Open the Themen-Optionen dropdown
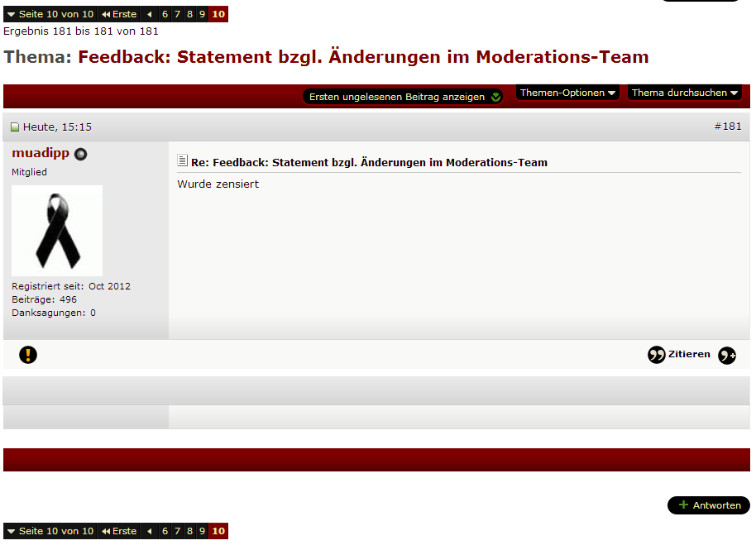The height and width of the screenshot is (550, 756). coord(567,93)
